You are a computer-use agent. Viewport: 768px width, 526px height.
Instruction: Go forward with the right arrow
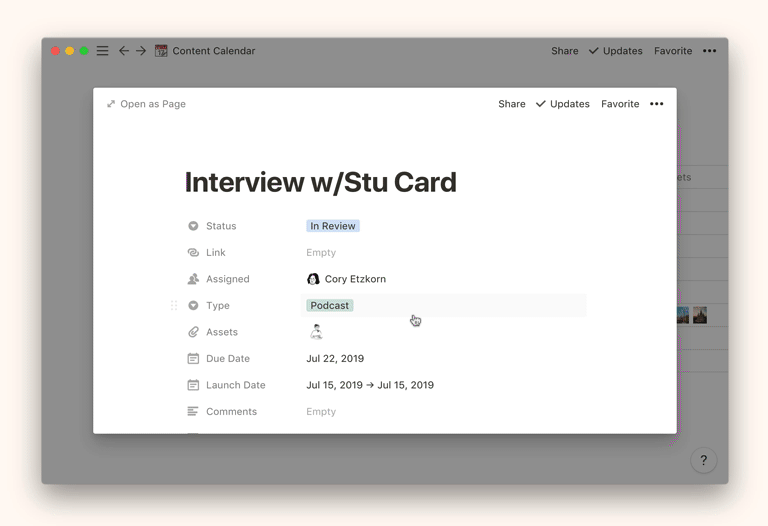(x=141, y=51)
